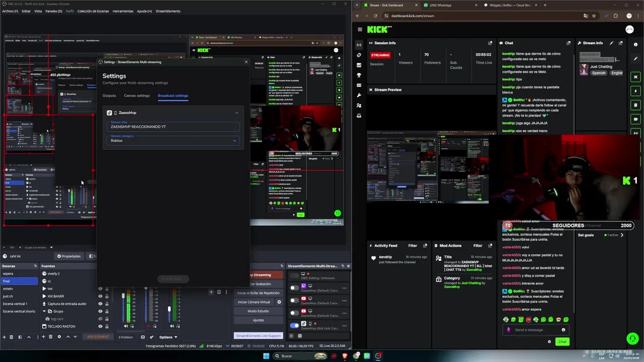Pop out the Activity Feed panel

pyautogui.click(x=425, y=245)
